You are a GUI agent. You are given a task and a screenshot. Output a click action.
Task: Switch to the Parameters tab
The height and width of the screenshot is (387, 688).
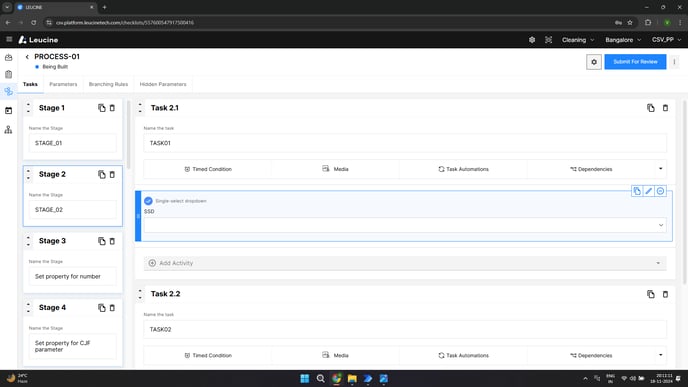[63, 84]
